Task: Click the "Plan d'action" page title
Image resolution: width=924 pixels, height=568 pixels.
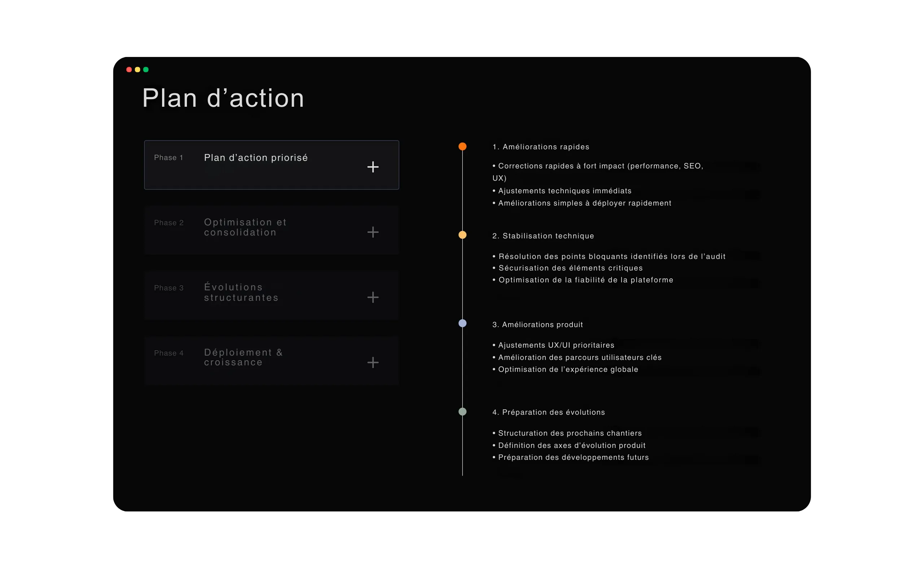Action: (x=223, y=98)
